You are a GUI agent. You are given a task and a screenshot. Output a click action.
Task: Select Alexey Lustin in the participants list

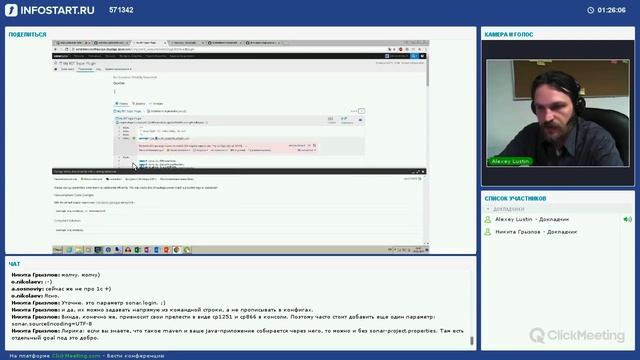[x=531, y=220]
